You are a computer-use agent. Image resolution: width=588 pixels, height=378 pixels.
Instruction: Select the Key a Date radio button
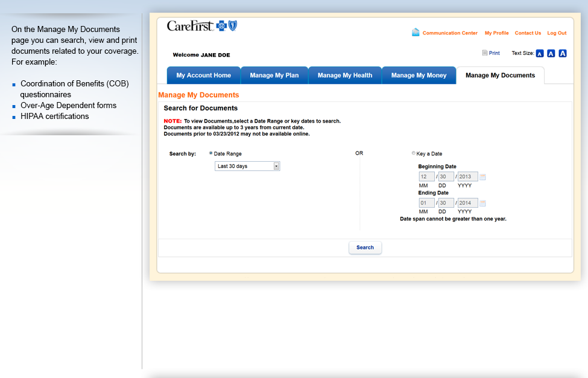tap(414, 153)
